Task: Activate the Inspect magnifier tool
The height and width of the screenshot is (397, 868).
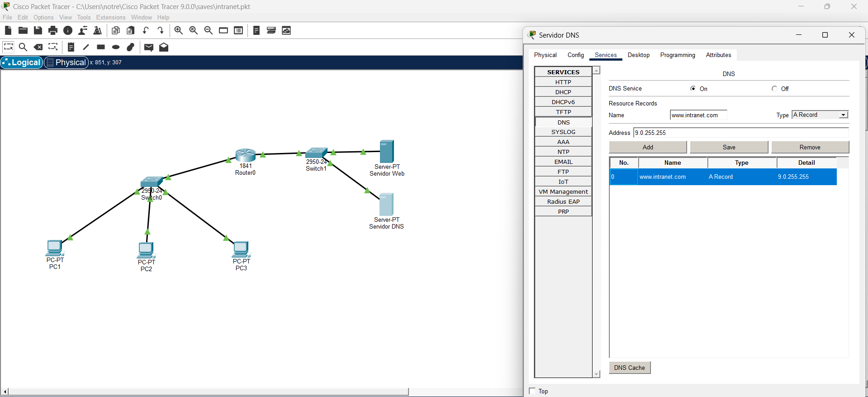Action: [23, 47]
